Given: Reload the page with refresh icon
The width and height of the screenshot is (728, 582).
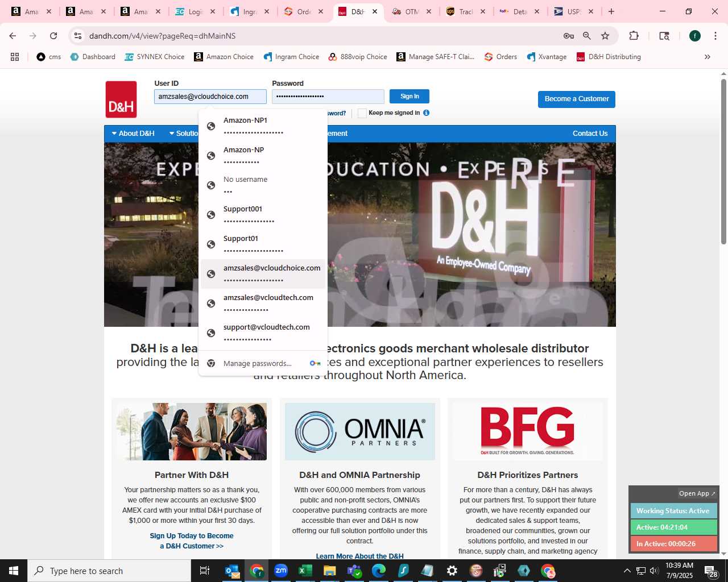Looking at the screenshot, I should 53,36.
